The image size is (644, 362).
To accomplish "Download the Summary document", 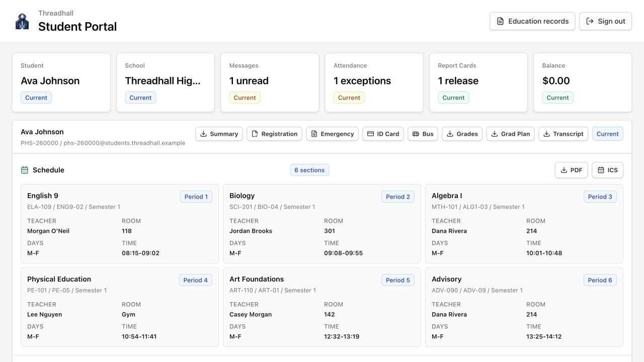I will (219, 134).
